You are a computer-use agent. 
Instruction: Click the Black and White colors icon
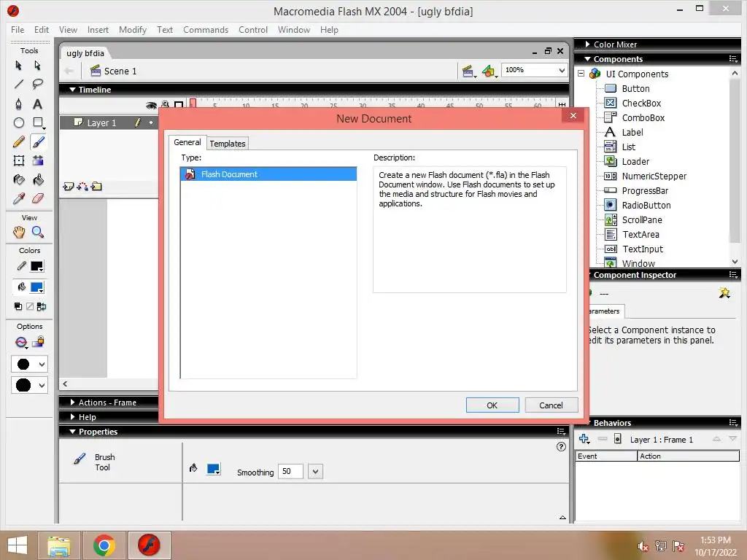coord(18,307)
